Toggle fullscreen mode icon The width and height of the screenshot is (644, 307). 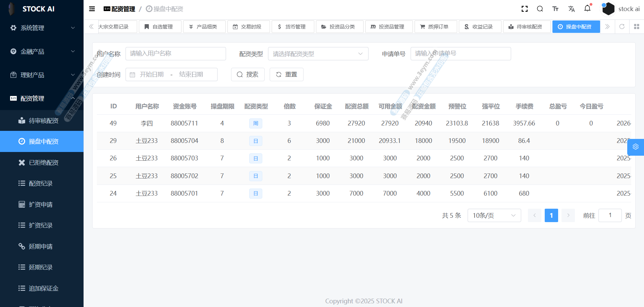coord(525,9)
